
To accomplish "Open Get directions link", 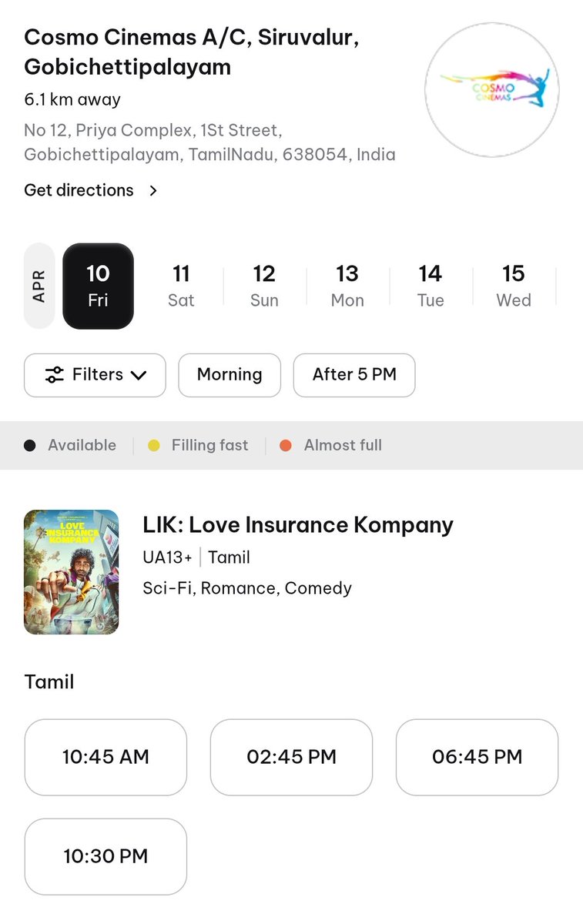I will coord(79,190).
